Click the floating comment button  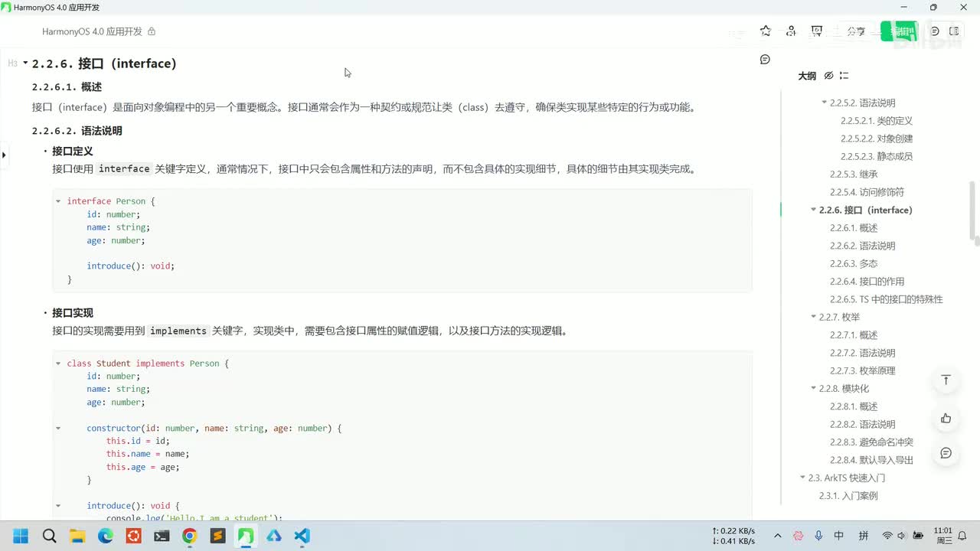point(946,453)
